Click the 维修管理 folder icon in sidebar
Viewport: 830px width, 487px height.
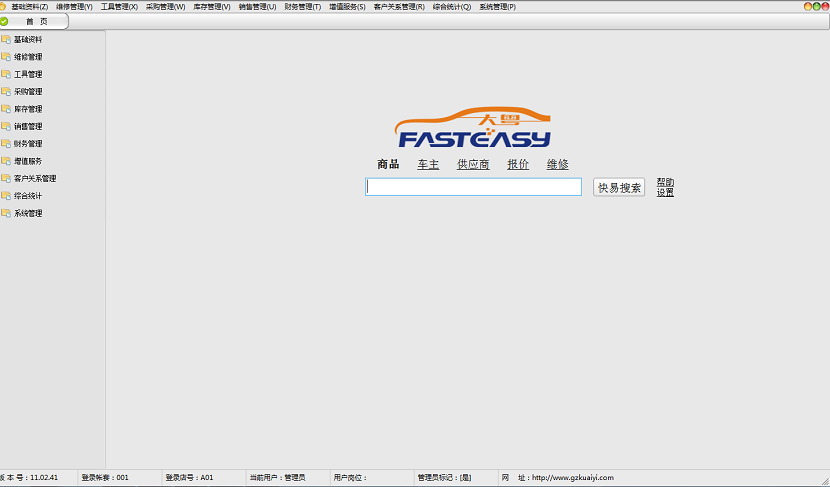tap(6, 57)
